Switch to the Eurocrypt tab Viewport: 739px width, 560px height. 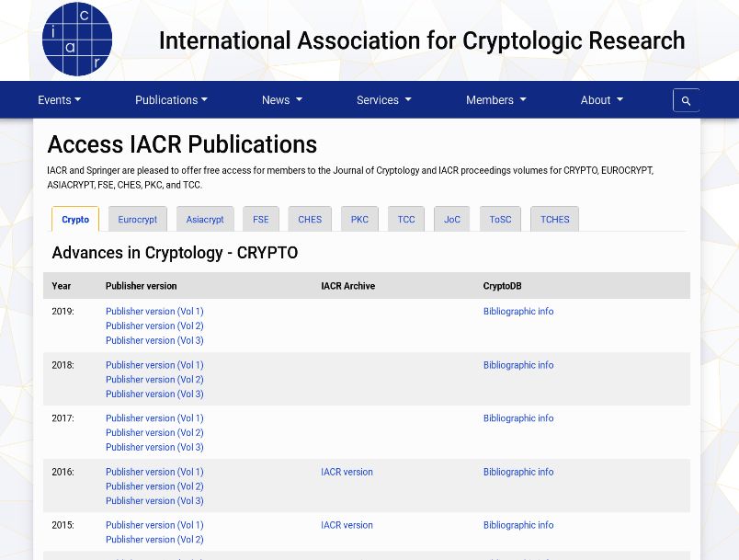click(138, 219)
